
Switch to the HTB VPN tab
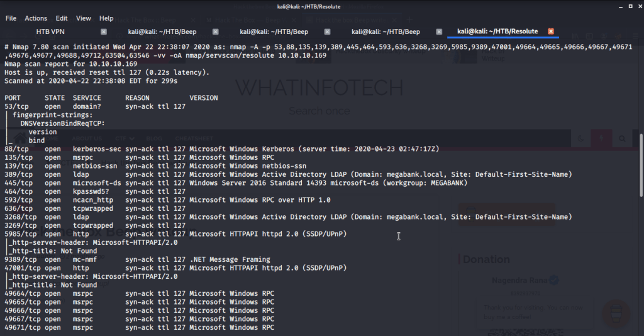coord(51,31)
